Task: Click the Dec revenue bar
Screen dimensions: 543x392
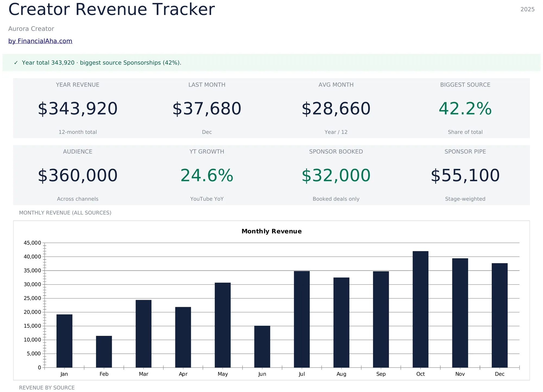Action: click(x=500, y=315)
